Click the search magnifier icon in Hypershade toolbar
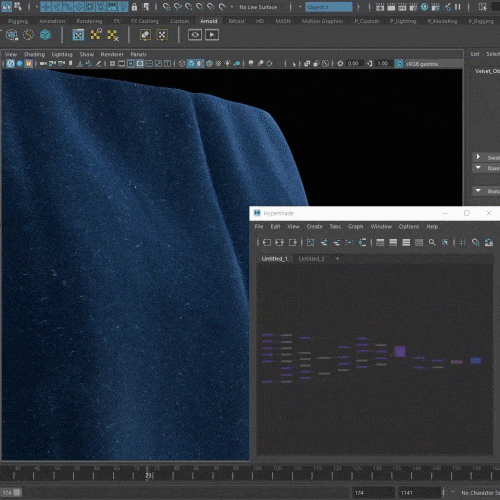 pyautogui.click(x=432, y=242)
